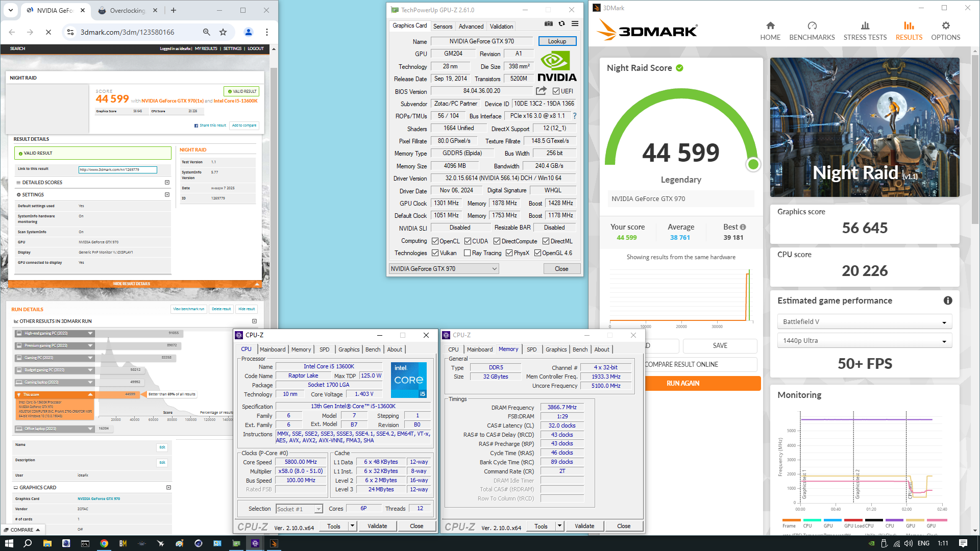980x551 pixels.
Task: Collapse the SETTINGS section on result page
Action: [167, 194]
